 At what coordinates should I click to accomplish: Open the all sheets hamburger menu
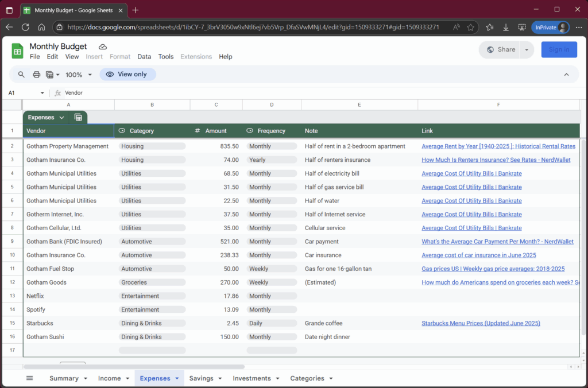[x=30, y=378]
